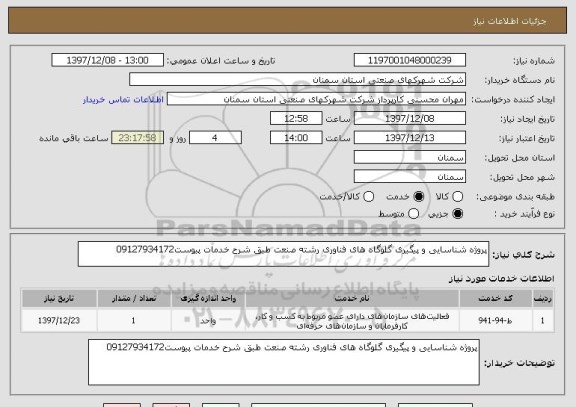Click the شرح کلی نیاز text area
The image size is (576, 407).
[x=283, y=254]
